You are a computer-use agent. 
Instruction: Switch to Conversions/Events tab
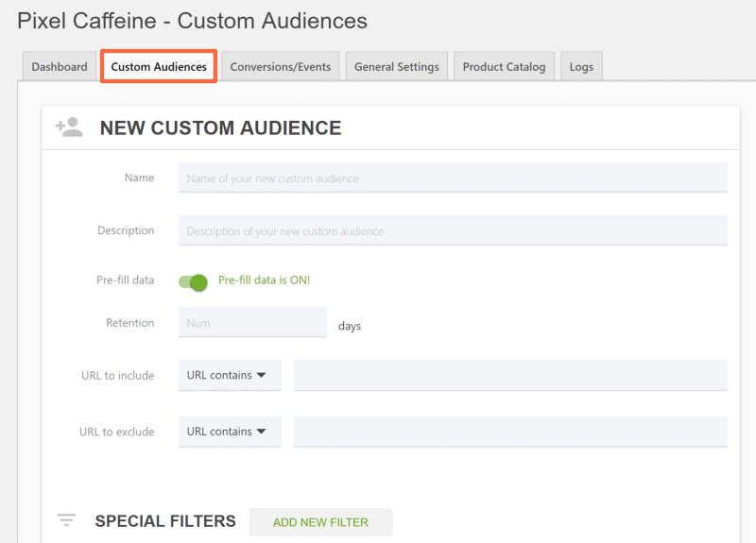280,66
